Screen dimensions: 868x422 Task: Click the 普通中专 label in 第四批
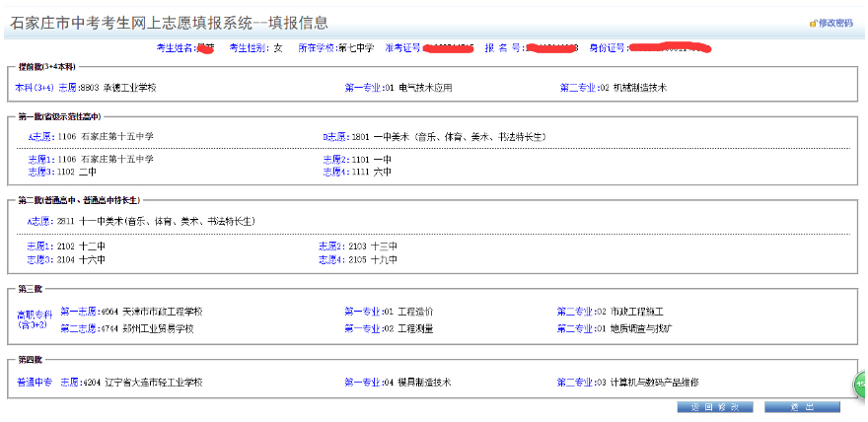pyautogui.click(x=35, y=382)
